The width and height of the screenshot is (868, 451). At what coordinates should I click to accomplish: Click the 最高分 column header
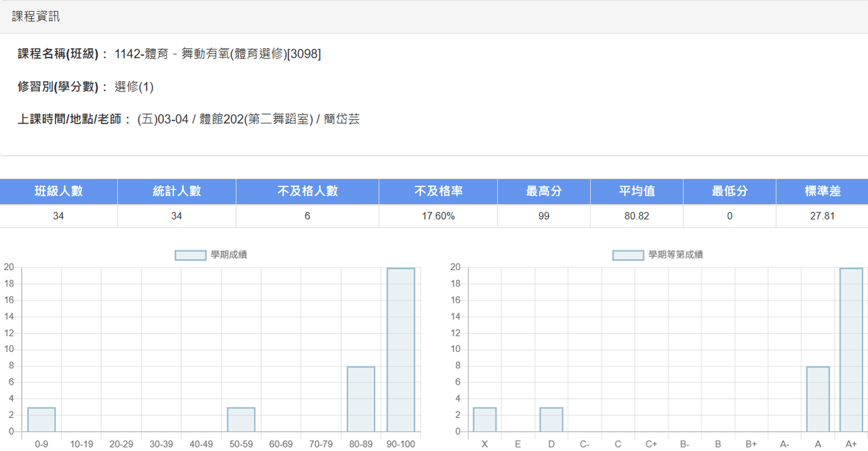pyautogui.click(x=544, y=191)
